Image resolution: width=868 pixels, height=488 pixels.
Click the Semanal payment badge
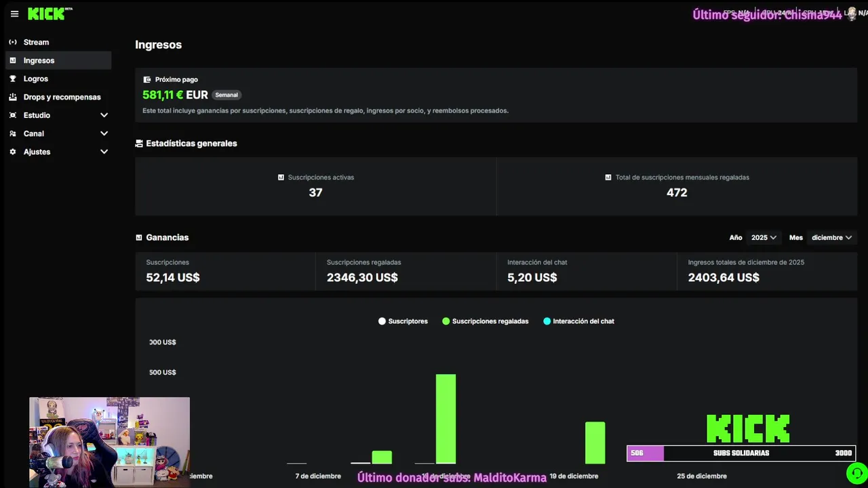point(226,95)
